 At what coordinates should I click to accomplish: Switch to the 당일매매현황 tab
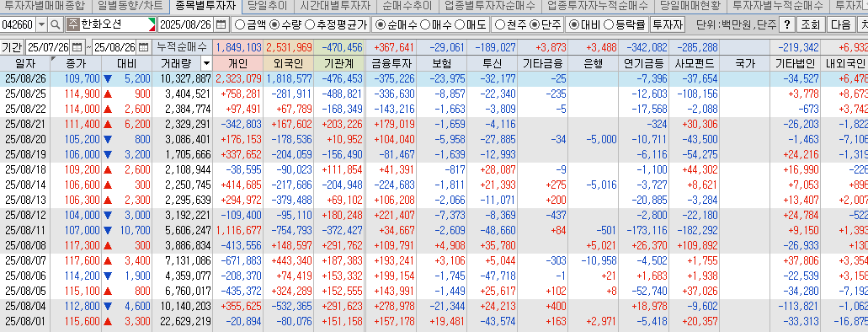point(690,7)
